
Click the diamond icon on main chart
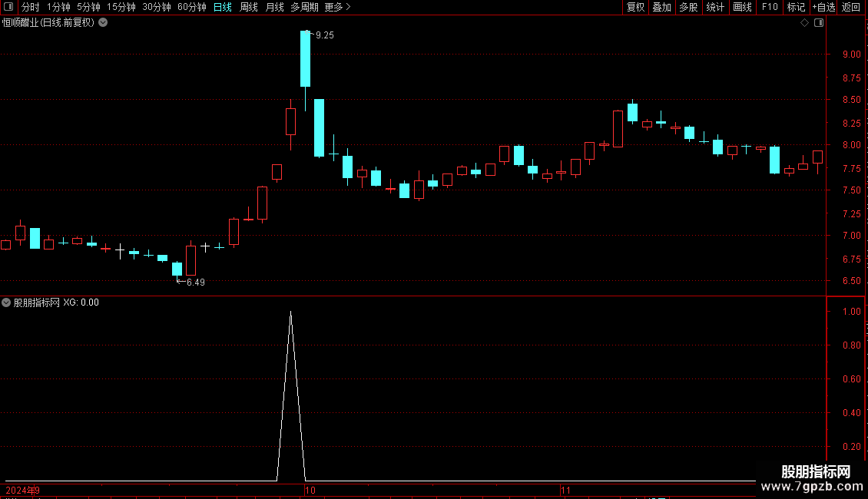point(805,23)
